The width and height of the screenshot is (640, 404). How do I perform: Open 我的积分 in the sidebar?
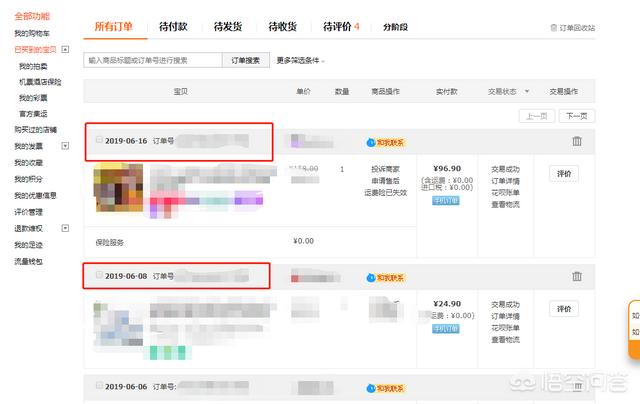[29, 179]
